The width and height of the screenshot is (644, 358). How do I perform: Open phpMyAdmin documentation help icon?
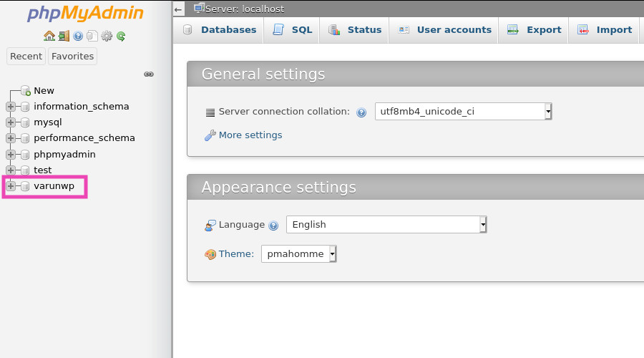pos(78,36)
